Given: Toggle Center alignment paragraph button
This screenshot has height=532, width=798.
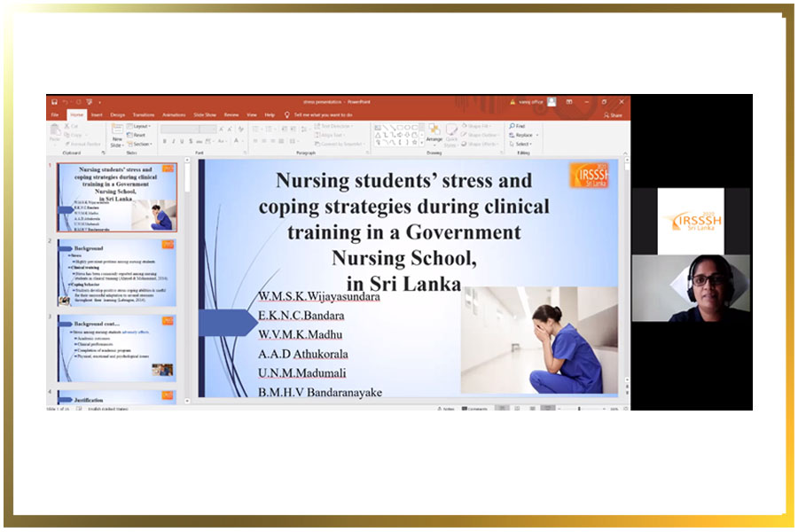Looking at the screenshot, I should click(264, 141).
